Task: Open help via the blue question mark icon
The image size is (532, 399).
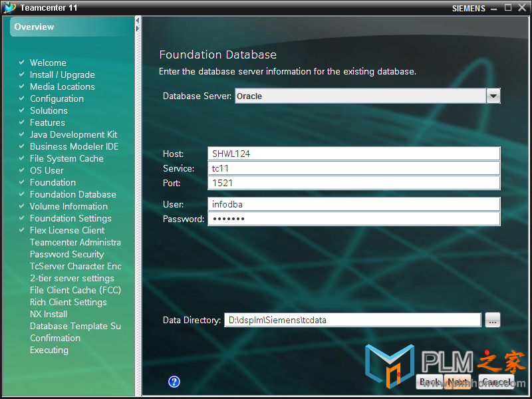Action: click(174, 382)
